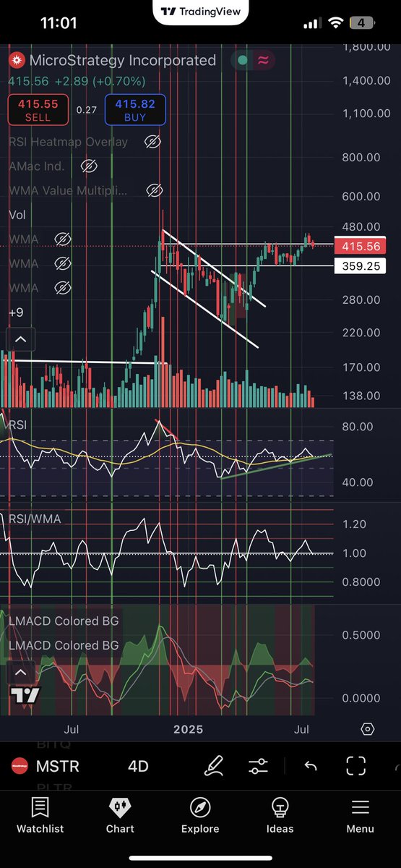Viewport: 401px width, 868px height.
Task: Tap the TradingView pill at top
Action: 200,12
